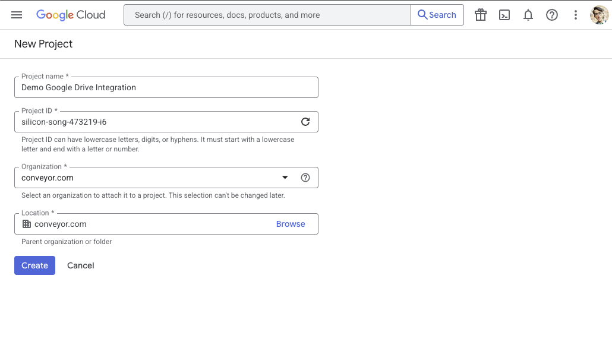
Task: Click the 'Parent organization or folder' hint text
Action: pyautogui.click(x=67, y=242)
